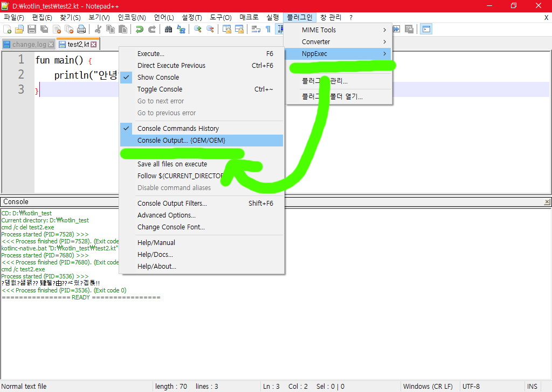552x392 pixels.
Task: Choose Follow $(CURRENT_DIRECTORY) option
Action: coord(202,176)
